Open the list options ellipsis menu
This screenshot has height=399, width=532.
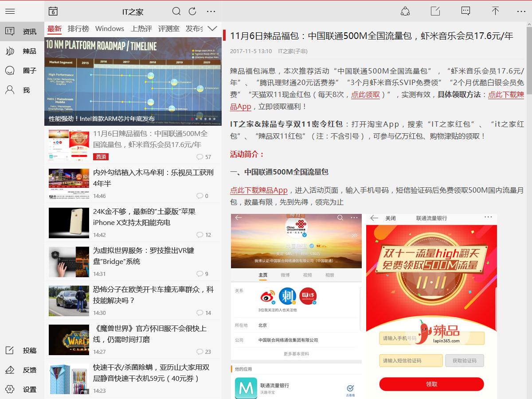point(211,11)
